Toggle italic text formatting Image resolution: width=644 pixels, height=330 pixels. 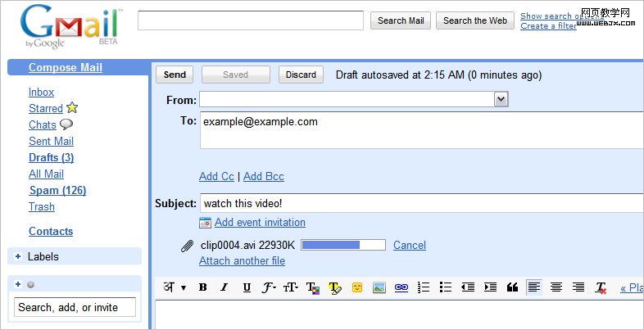(x=224, y=287)
